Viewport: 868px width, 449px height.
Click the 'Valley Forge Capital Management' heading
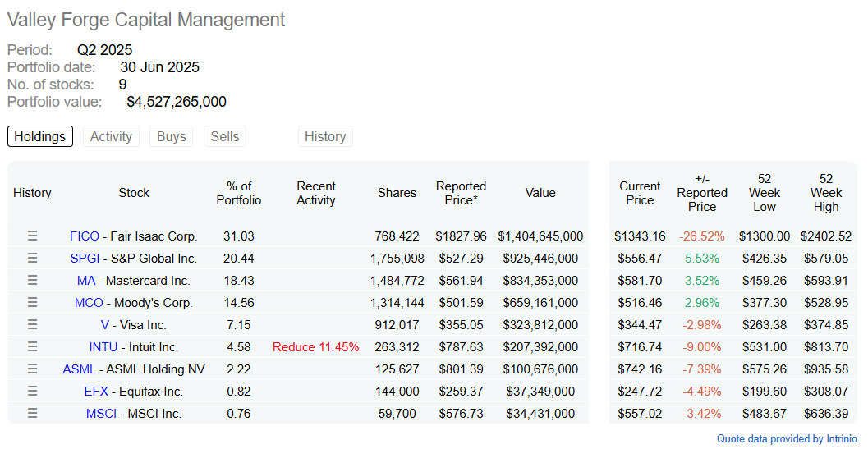coord(146,20)
